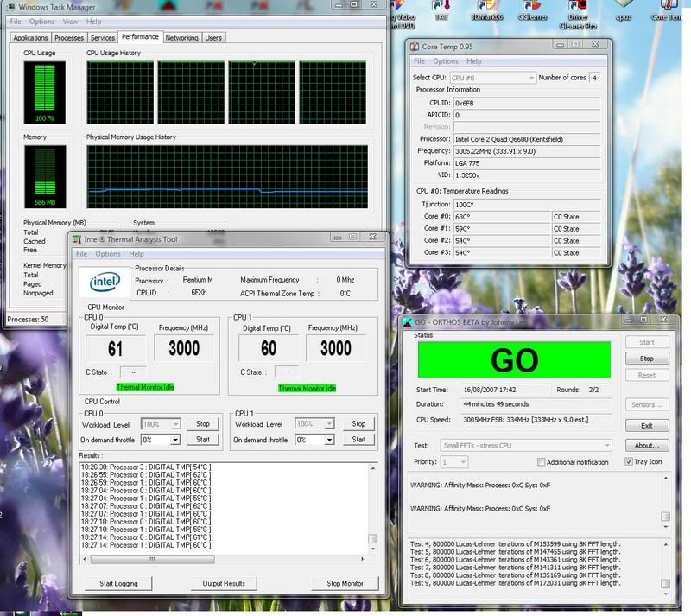Open the cpuz desktop icon
The width and height of the screenshot is (691, 616).
(623, 10)
